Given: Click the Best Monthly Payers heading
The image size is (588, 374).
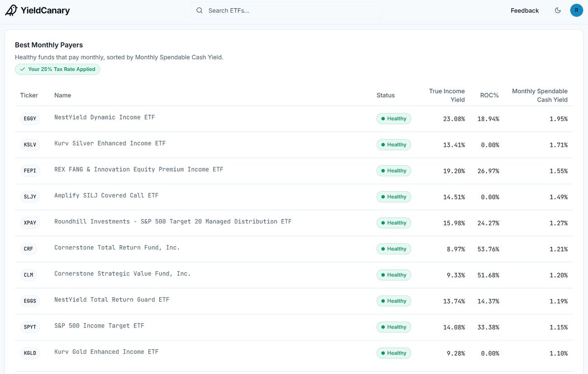Looking at the screenshot, I should click(x=49, y=45).
